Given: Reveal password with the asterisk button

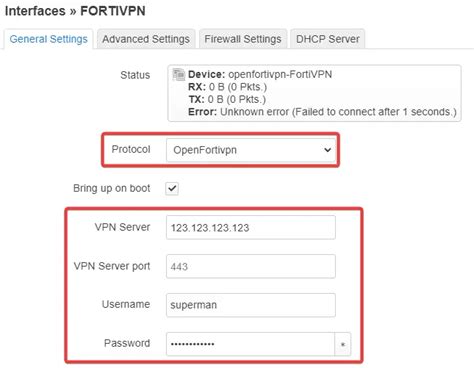Looking at the screenshot, I should (x=343, y=344).
